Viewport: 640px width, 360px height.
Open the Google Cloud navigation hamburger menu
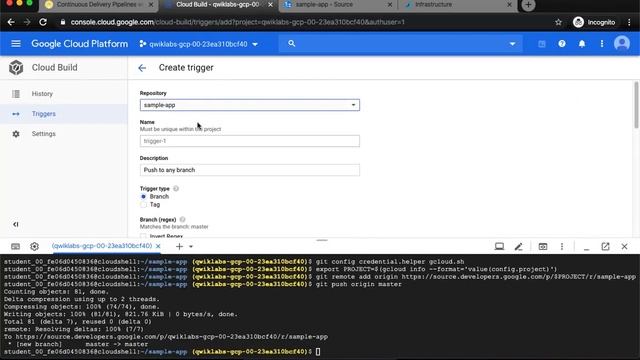pyautogui.click(x=16, y=43)
